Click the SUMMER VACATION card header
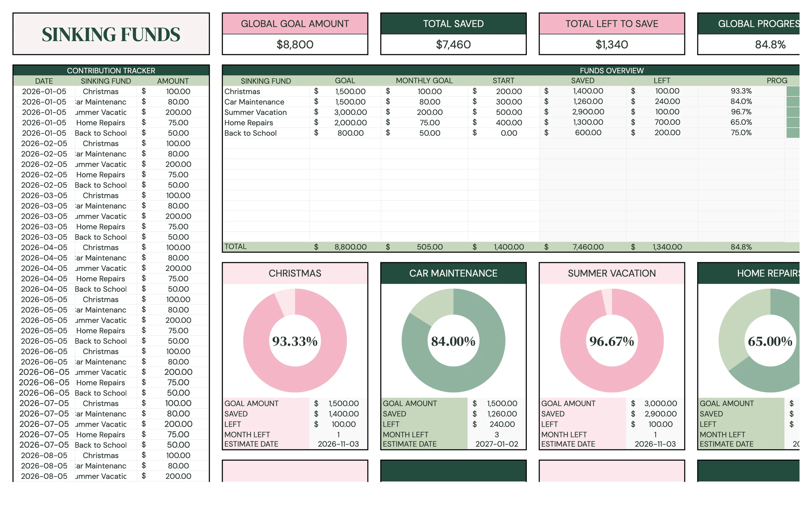 (x=611, y=273)
